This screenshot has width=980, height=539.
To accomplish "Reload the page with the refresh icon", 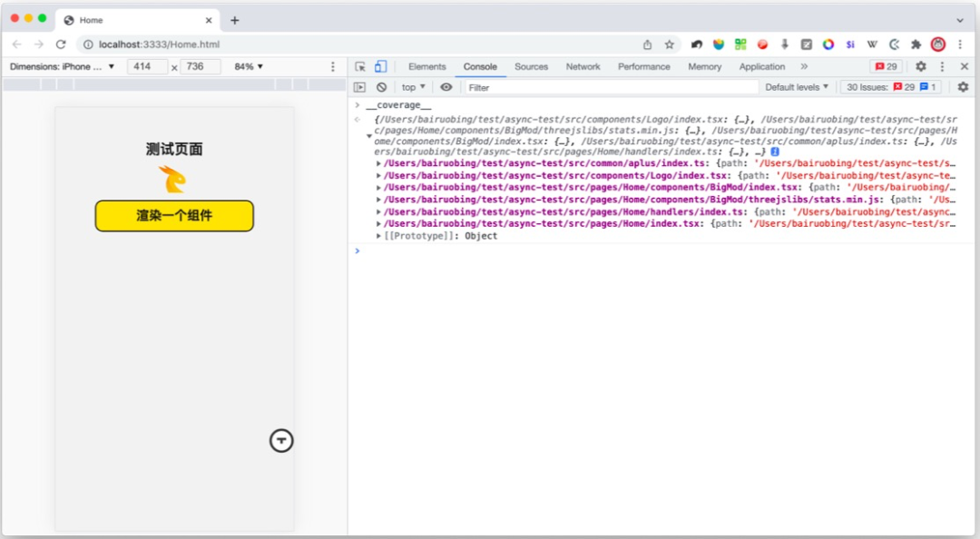I will 61,44.
